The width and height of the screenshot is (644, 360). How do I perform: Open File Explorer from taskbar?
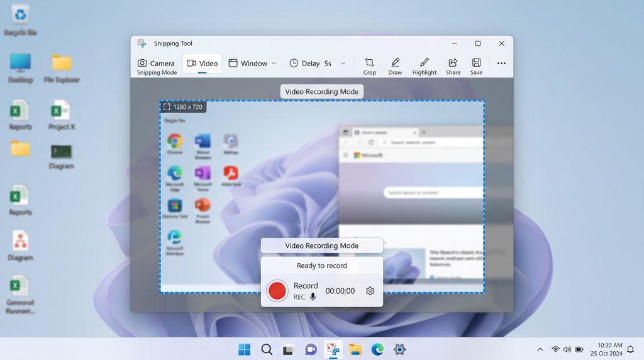coord(355,350)
